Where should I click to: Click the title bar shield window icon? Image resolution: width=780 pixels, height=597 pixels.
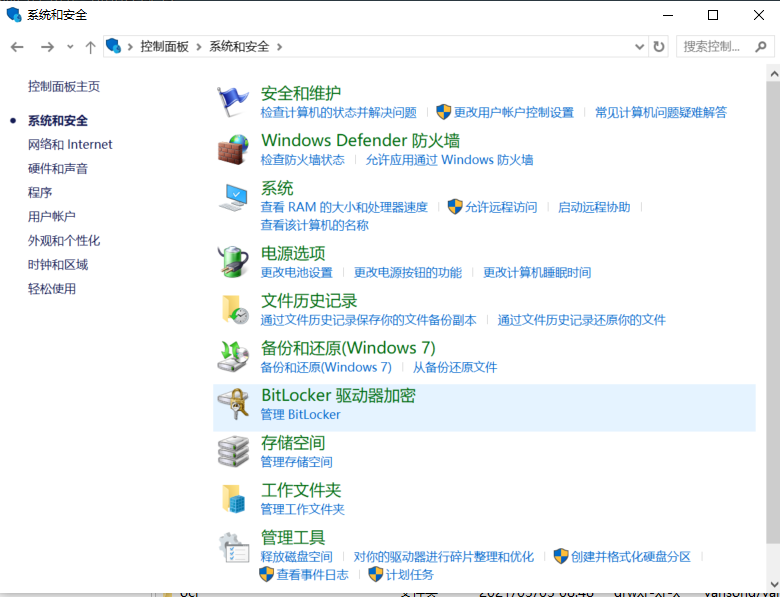(x=14, y=14)
